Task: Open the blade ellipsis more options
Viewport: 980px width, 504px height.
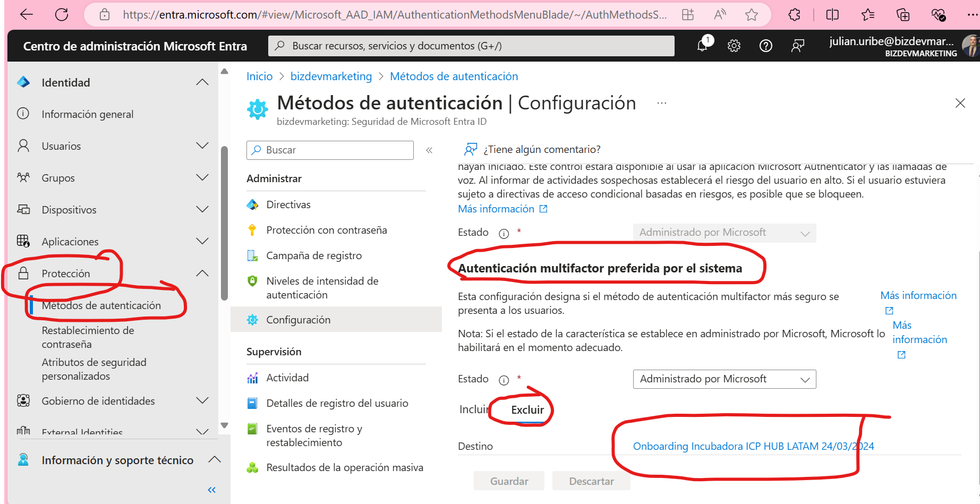Action: click(661, 103)
